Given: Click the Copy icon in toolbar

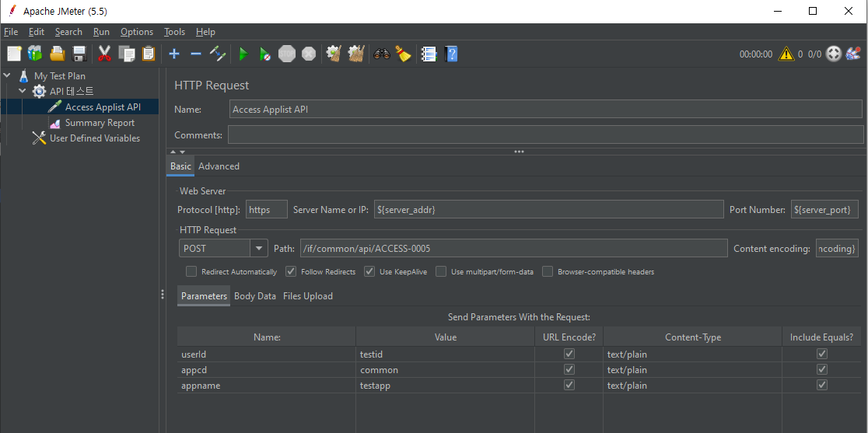Looking at the screenshot, I should 127,54.
